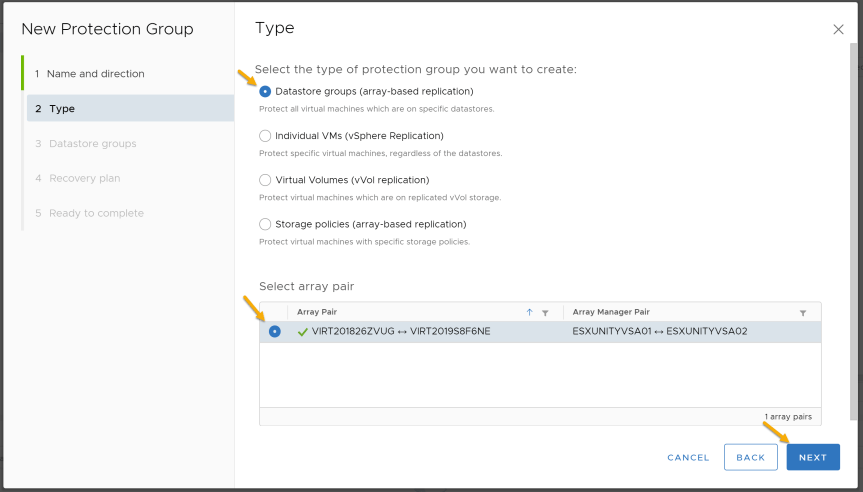
Task: Sort Array Pair column using arrow icon
Action: click(x=529, y=312)
